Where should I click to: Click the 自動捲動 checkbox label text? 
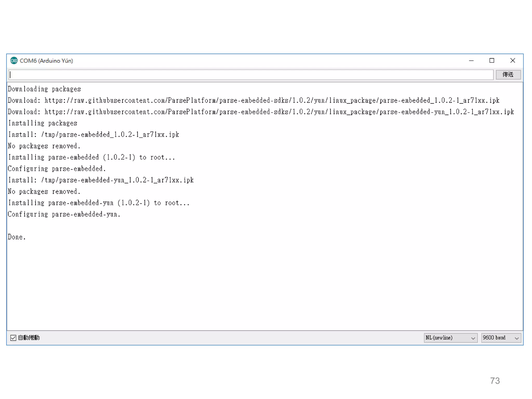tap(29, 338)
